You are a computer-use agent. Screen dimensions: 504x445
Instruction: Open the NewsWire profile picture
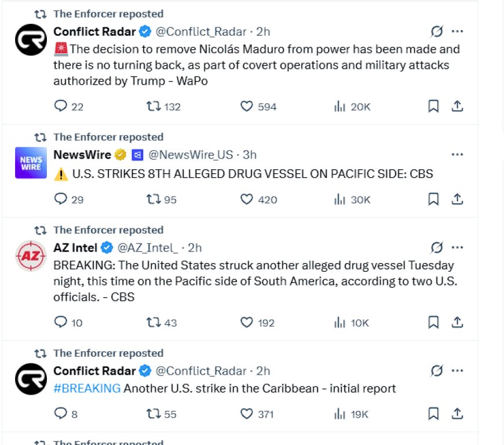pyautogui.click(x=31, y=163)
